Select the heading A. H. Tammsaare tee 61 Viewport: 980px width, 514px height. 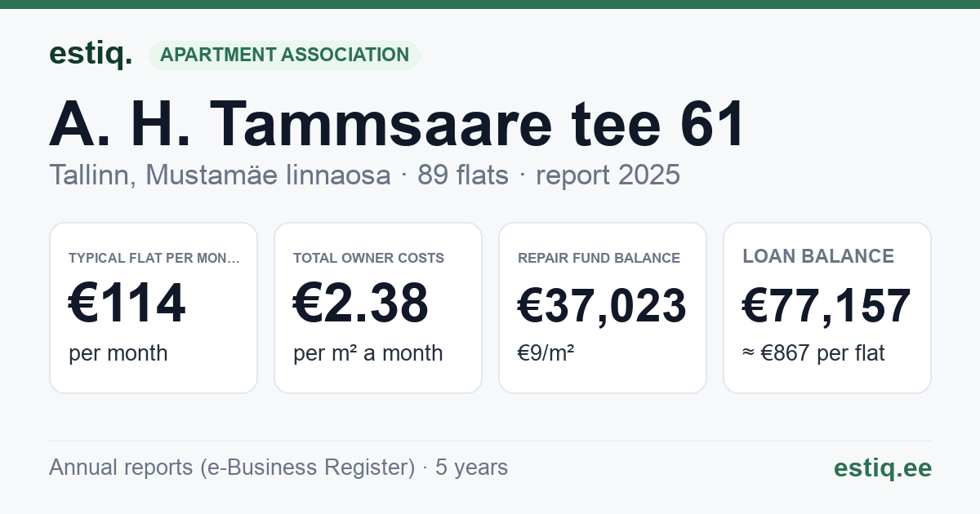click(x=397, y=124)
